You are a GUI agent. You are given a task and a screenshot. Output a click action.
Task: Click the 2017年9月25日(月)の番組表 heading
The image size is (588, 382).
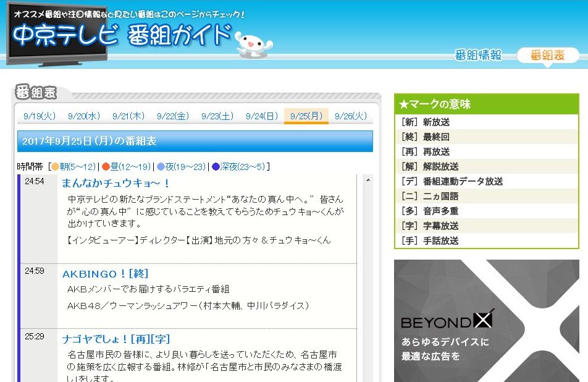pyautogui.click(x=195, y=141)
